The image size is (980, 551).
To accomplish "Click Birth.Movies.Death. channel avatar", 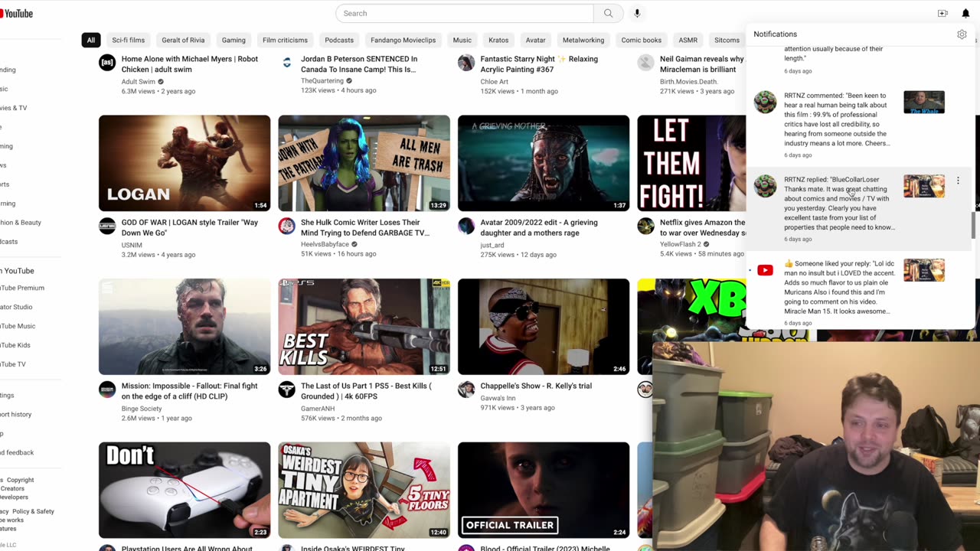I will pyautogui.click(x=645, y=63).
